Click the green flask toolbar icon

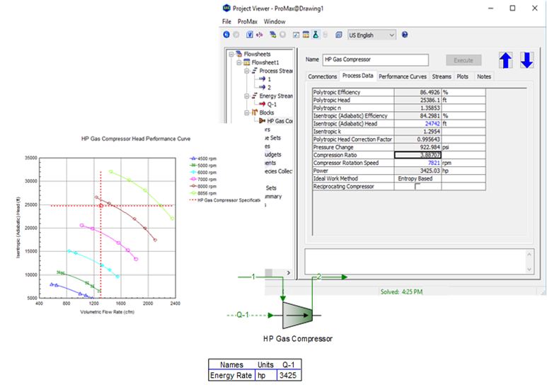click(x=316, y=35)
